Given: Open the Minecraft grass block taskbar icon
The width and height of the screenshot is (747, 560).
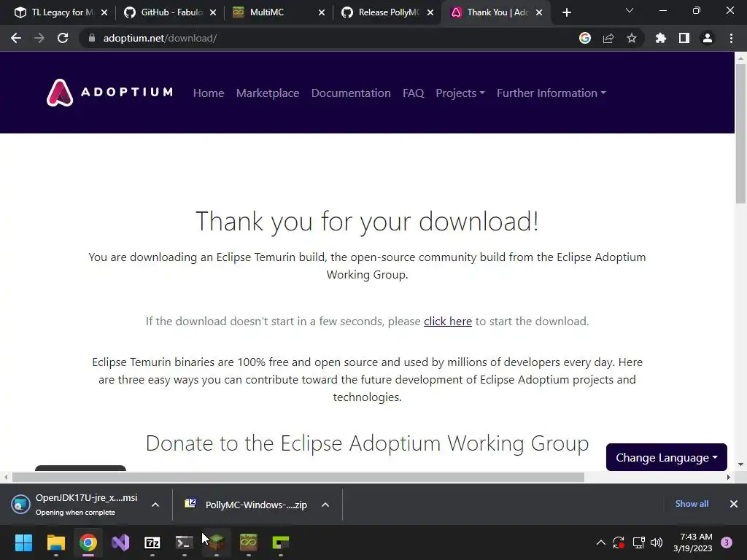Looking at the screenshot, I should coord(217,542).
